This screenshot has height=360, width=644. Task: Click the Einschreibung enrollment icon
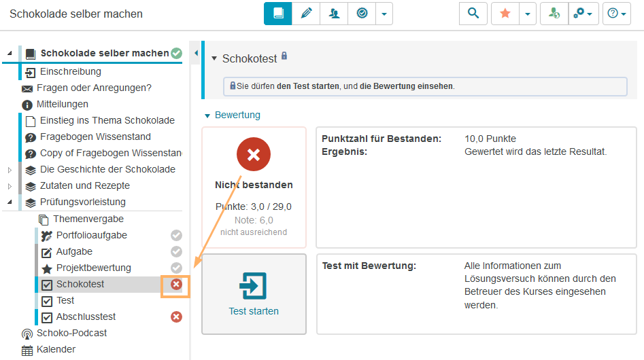click(x=30, y=73)
